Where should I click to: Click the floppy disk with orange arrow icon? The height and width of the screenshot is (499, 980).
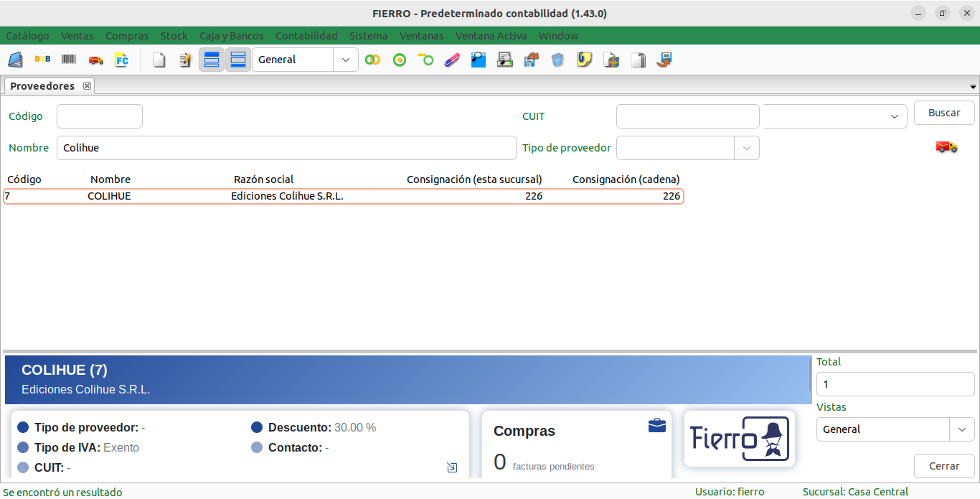coord(532,60)
